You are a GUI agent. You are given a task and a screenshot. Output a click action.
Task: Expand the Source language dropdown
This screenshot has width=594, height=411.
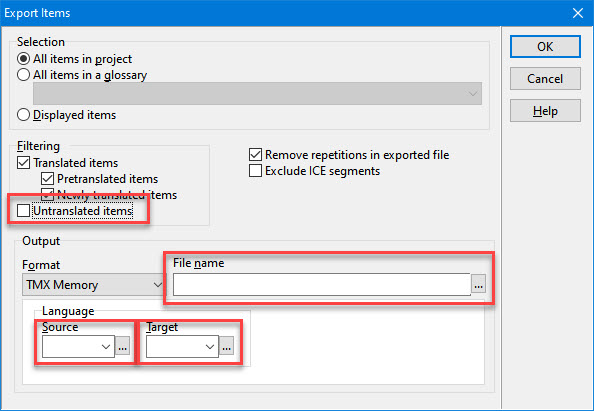point(78,346)
